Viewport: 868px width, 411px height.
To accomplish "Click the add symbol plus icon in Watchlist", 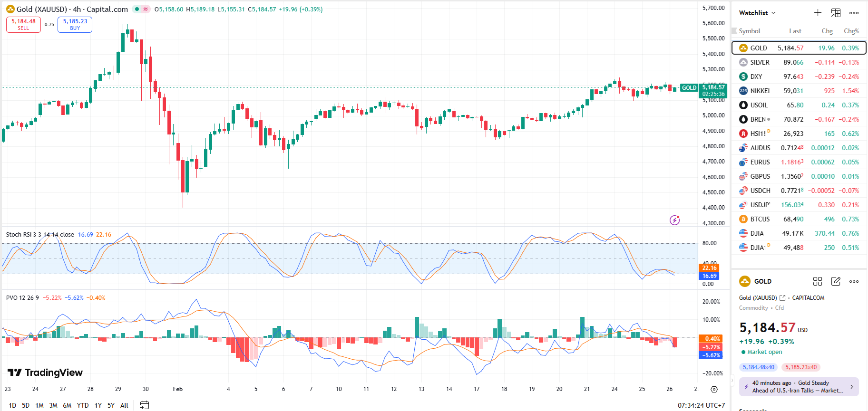I will (x=818, y=13).
